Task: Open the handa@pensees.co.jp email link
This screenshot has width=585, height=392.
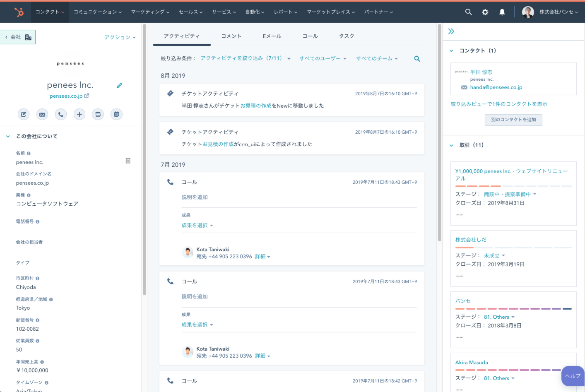Action: point(496,87)
